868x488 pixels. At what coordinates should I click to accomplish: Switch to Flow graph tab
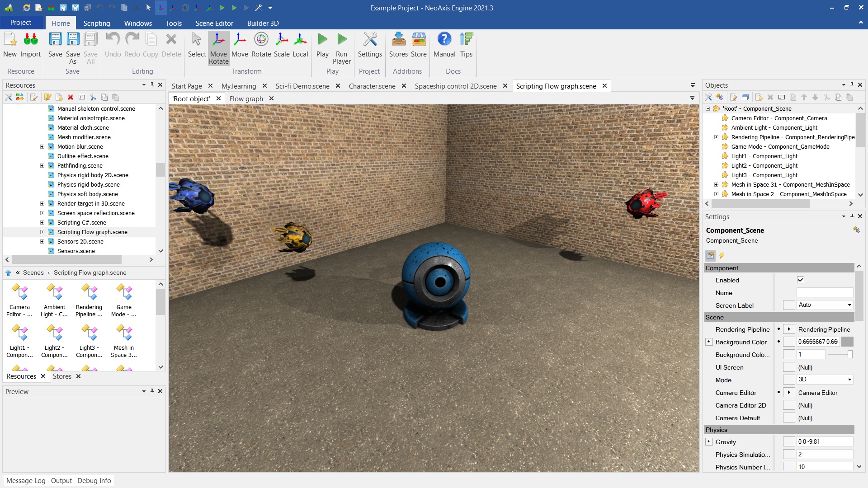pos(246,99)
